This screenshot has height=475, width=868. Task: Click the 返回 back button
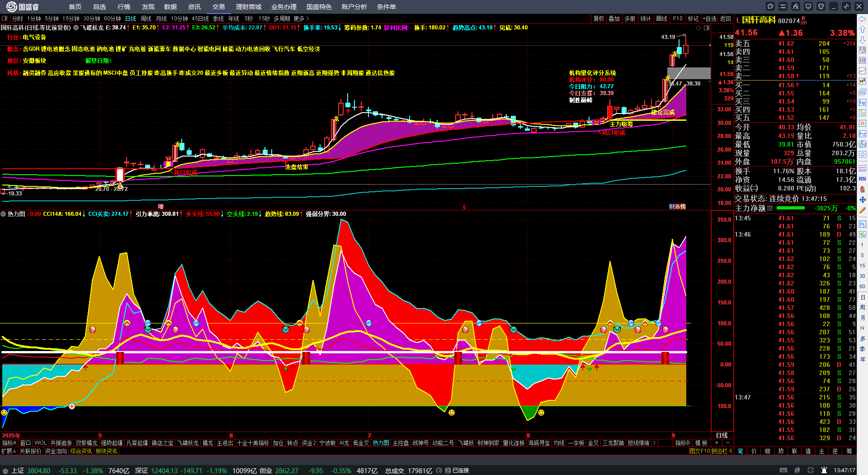pyautogui.click(x=726, y=19)
